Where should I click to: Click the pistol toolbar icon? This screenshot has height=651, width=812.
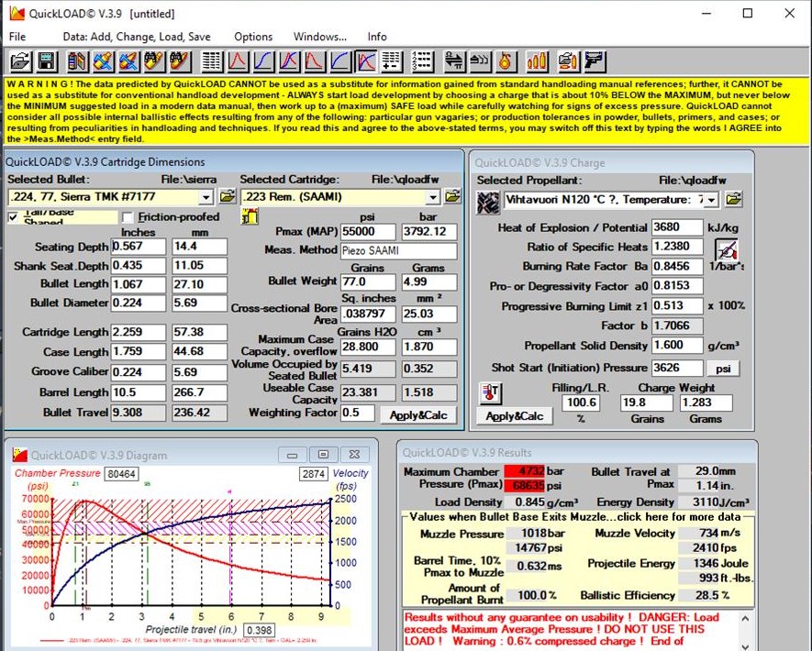[x=595, y=61]
